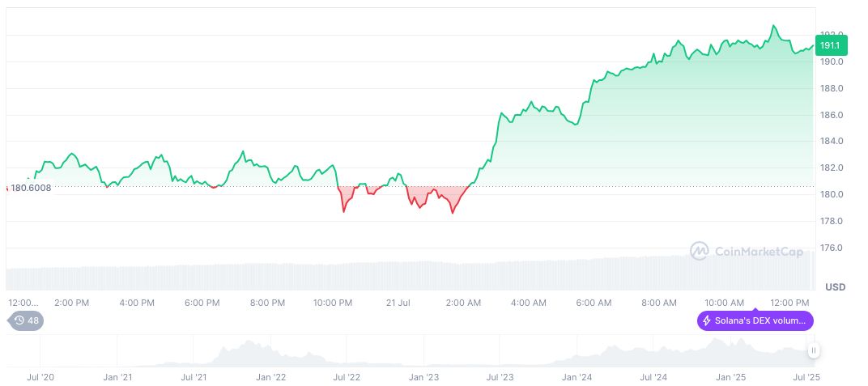The image size is (868, 386).
Task: Select the 21 Jul marker on time axis
Action: (399, 303)
